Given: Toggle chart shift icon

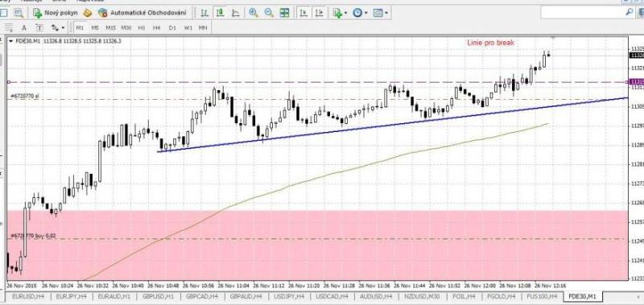Looking at the screenshot, I should (x=319, y=13).
